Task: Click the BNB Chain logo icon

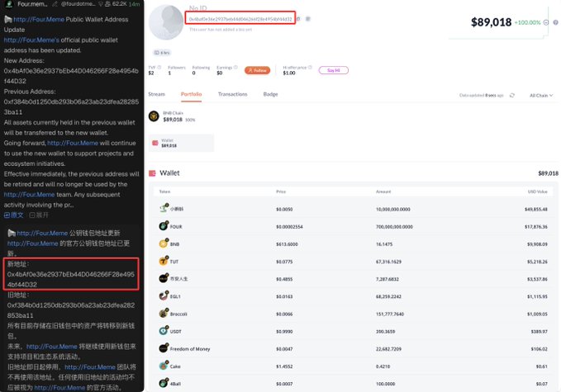Action: click(154, 116)
